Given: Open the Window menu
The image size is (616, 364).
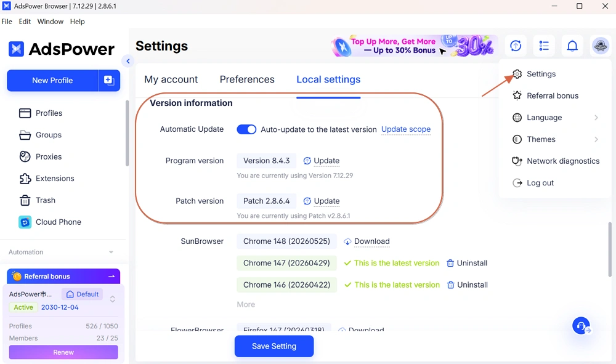Looking at the screenshot, I should [51, 22].
